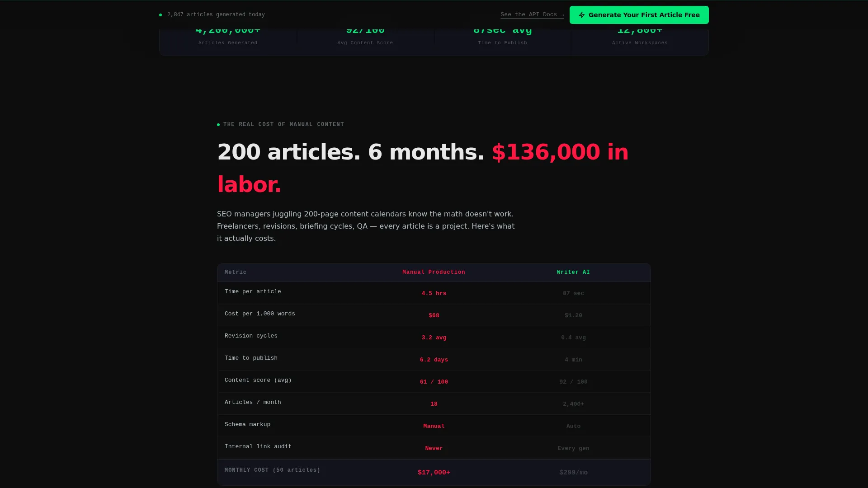868x488 pixels.
Task: Click the 'Metric' column header
Action: 236,272
